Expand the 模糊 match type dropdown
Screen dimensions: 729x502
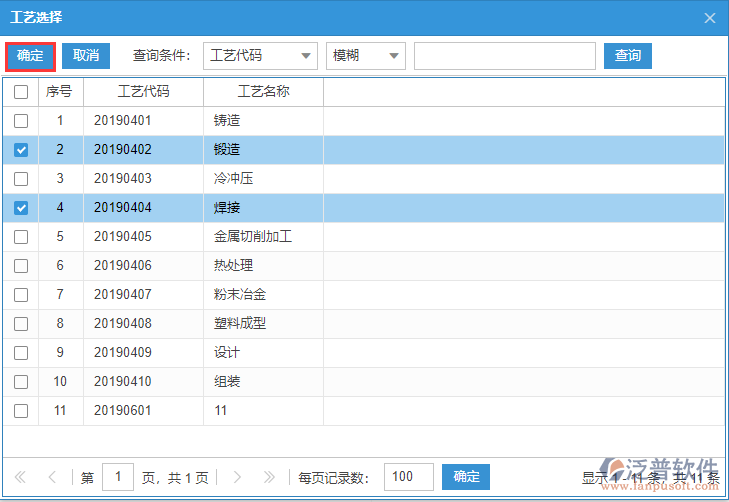tap(366, 56)
